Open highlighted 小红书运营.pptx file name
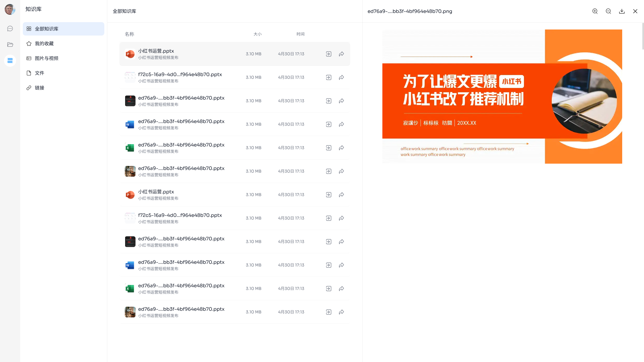Viewport: 644px width, 362px height. (156, 51)
